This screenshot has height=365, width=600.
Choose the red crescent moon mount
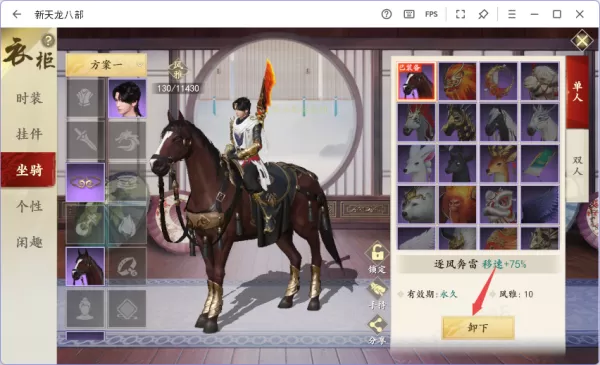(x=499, y=81)
